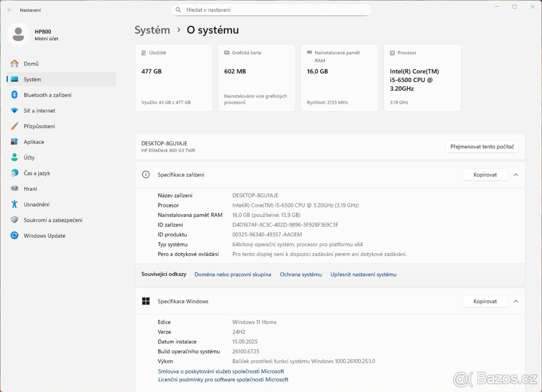Click Přejmenovat tento počítač button
Screen dimensions: 542x392
click(482, 147)
